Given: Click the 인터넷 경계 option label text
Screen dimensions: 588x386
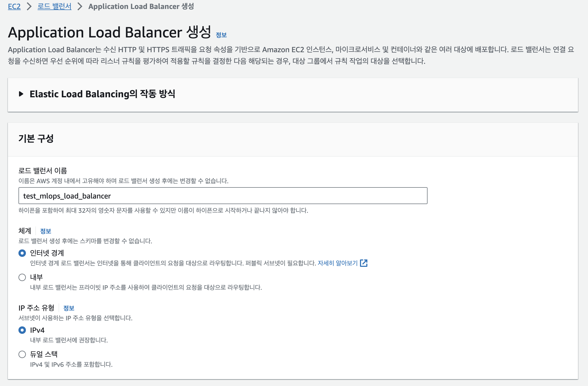Looking at the screenshot, I should click(x=47, y=253).
